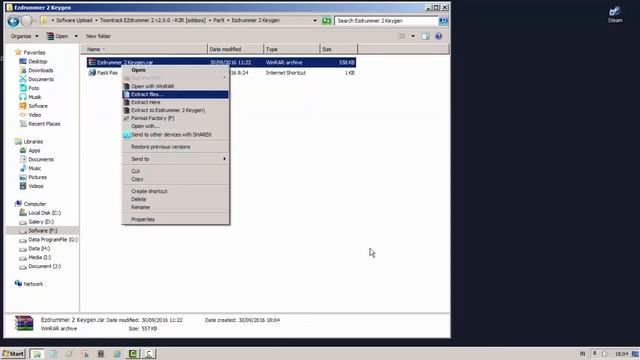Open Downloads in Favorites

(40, 70)
